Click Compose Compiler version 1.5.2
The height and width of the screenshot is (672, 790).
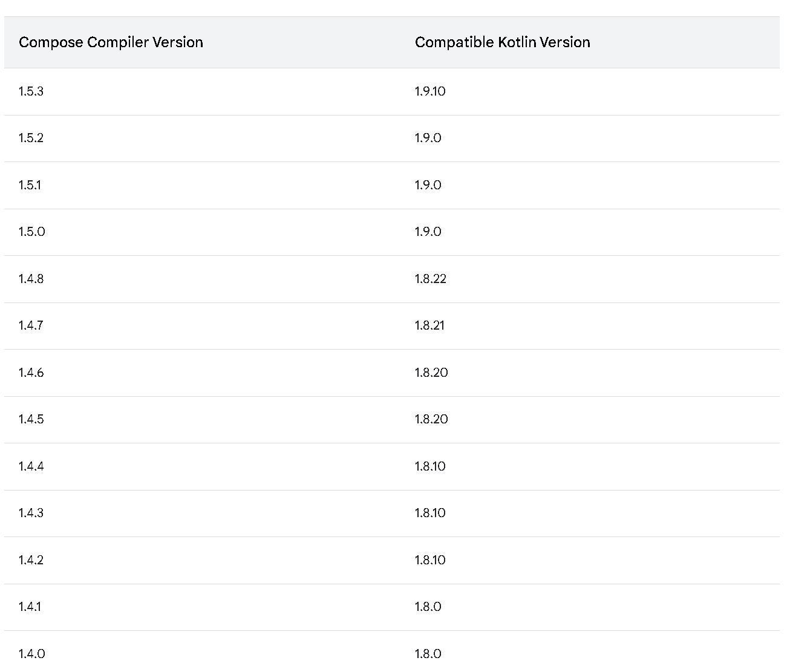tap(31, 138)
